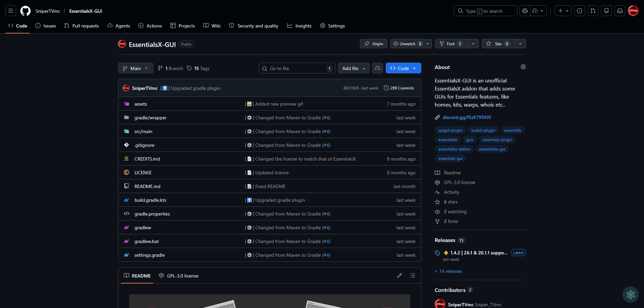This screenshot has width=644, height=308.
Task: Open the src/main folder
Action: (x=143, y=131)
